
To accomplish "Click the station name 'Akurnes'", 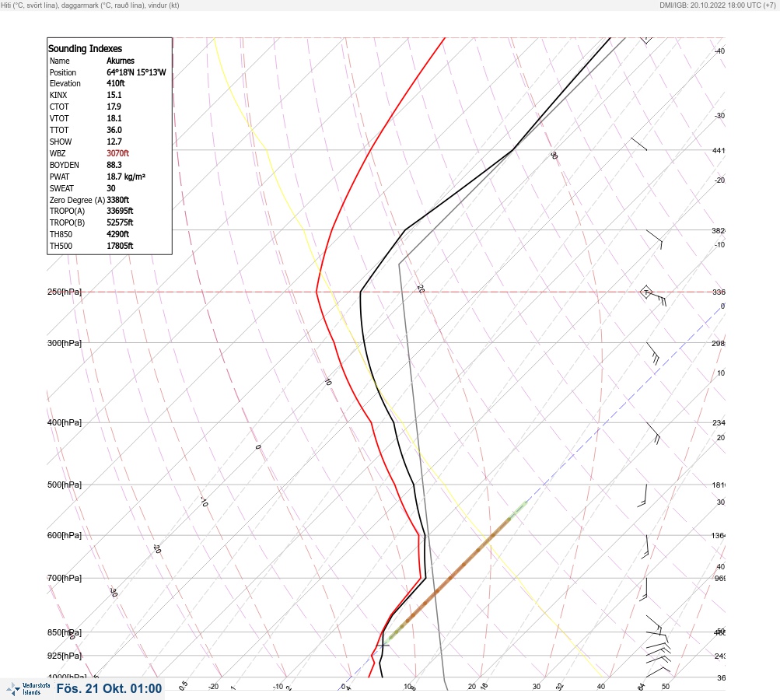I will click(x=121, y=61).
